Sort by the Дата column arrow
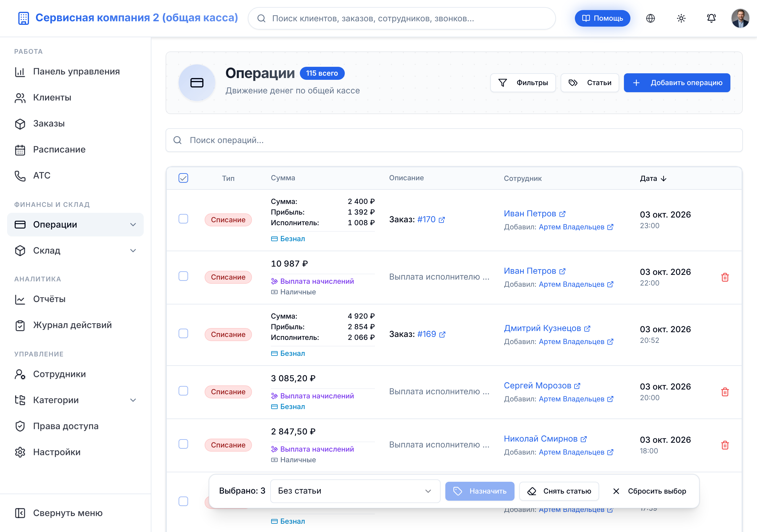The width and height of the screenshot is (757, 532). 664,179
